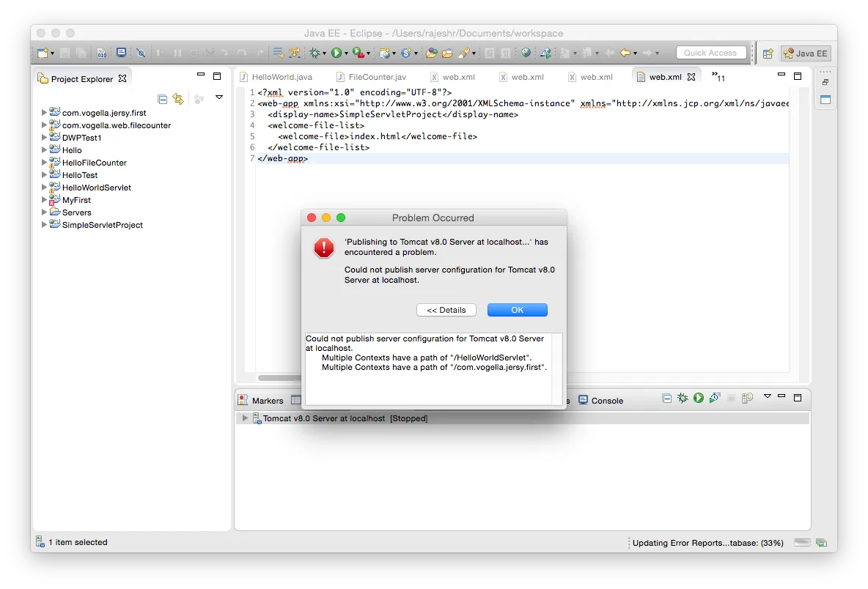Open the Debug configurations dropdown arrow
Image resolution: width=868 pixels, height=589 pixels.
tap(324, 53)
